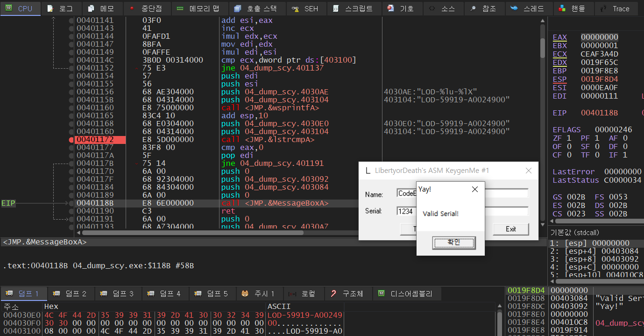Open the 로그 (log) tab

coord(61,8)
